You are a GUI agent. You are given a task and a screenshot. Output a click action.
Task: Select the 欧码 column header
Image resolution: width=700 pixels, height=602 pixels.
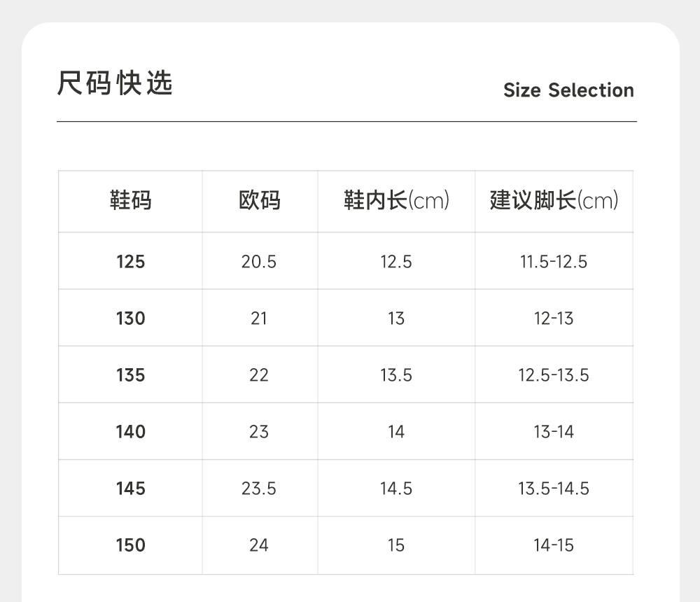tap(260, 201)
